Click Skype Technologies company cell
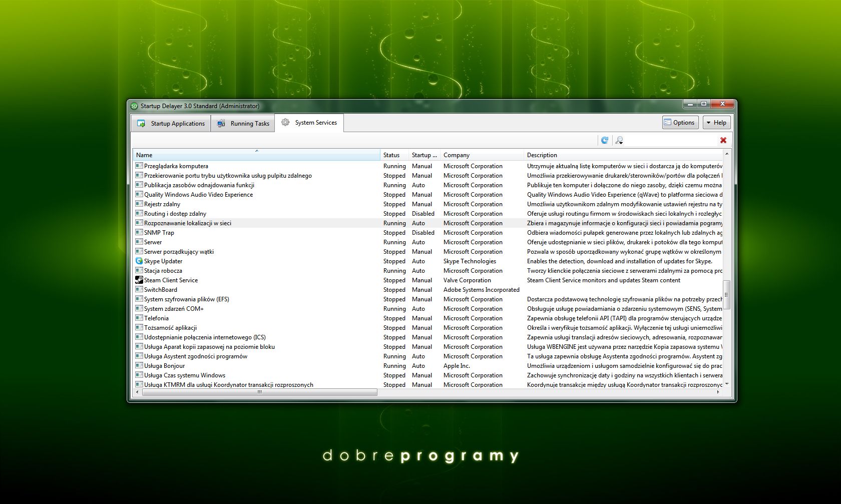 click(470, 261)
